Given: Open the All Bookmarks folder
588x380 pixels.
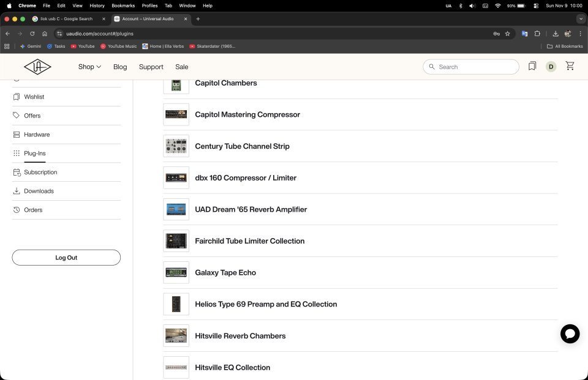Looking at the screenshot, I should [564, 46].
